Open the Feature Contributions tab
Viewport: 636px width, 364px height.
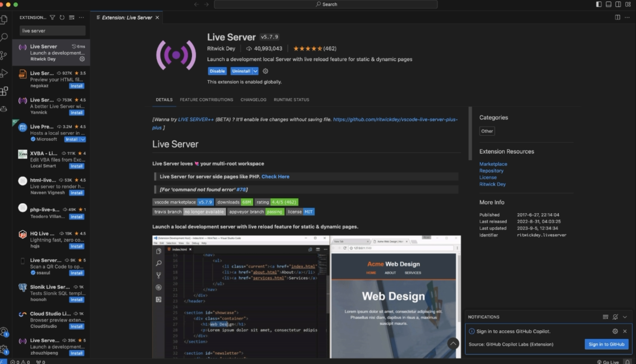[206, 100]
